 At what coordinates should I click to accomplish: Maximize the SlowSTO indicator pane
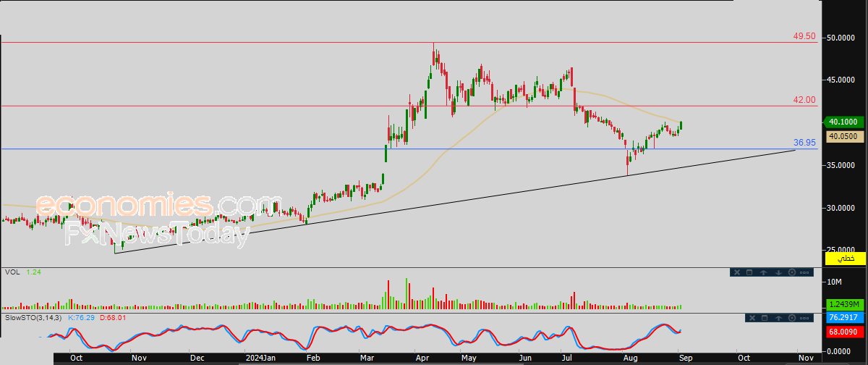(765, 318)
